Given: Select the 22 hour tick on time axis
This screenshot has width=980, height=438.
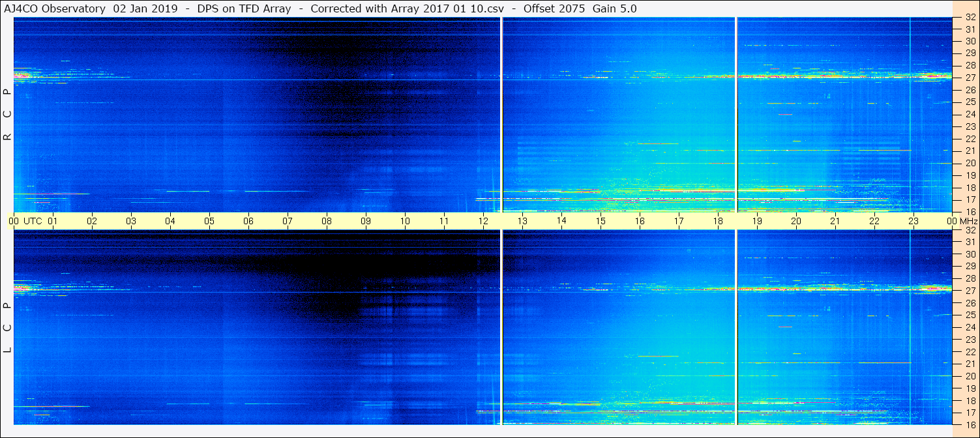Looking at the screenshot, I should coord(874,221).
